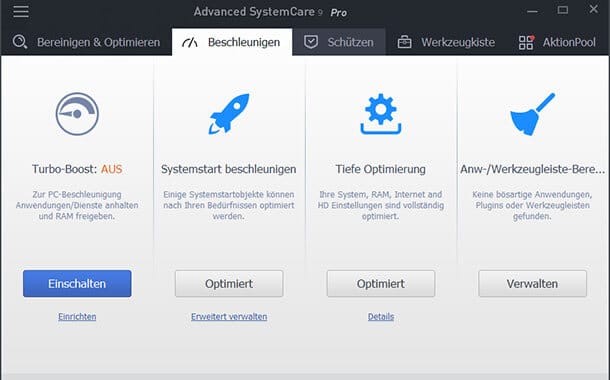Image resolution: width=610 pixels, height=380 pixels.
Task: Minimize the Advanced SystemCare window
Action: point(532,11)
